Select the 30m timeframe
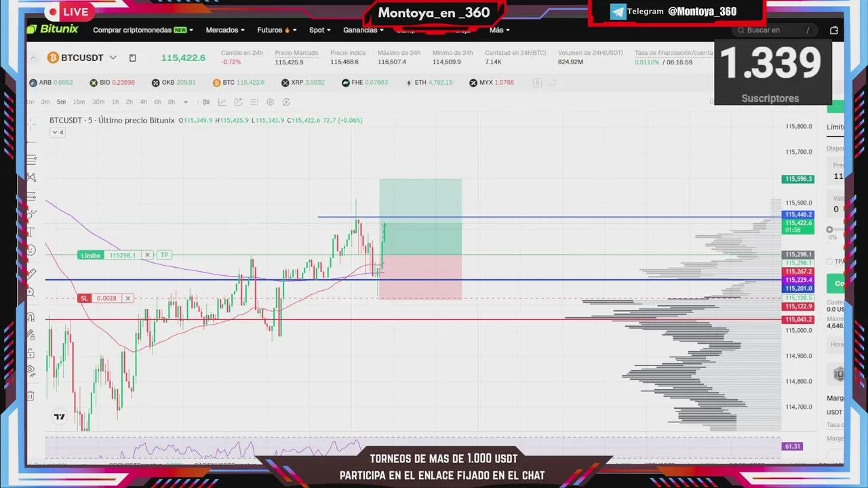 click(98, 102)
